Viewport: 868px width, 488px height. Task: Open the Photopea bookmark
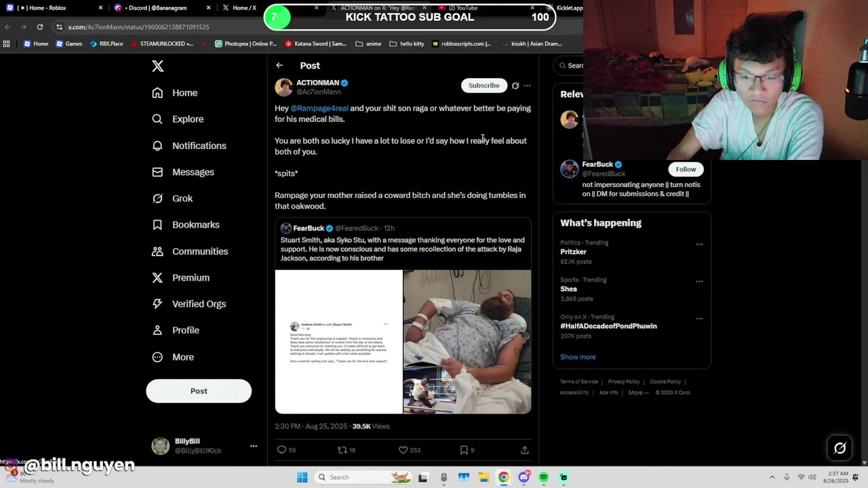pos(245,44)
